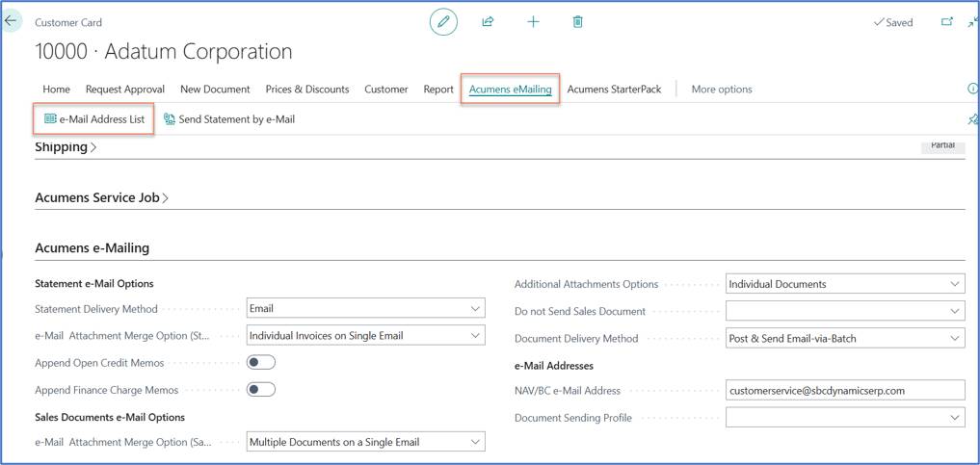This screenshot has height=465, width=980.
Task: Open the Report tab
Action: tap(438, 90)
